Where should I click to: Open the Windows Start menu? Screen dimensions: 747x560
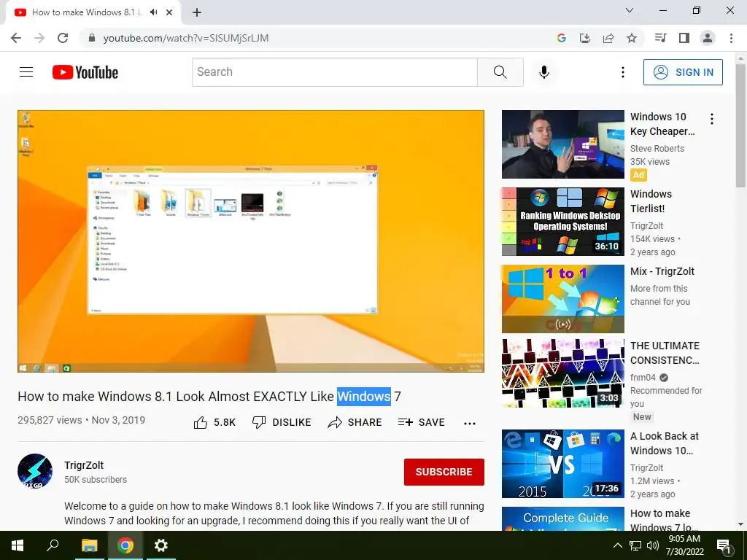tap(18, 545)
